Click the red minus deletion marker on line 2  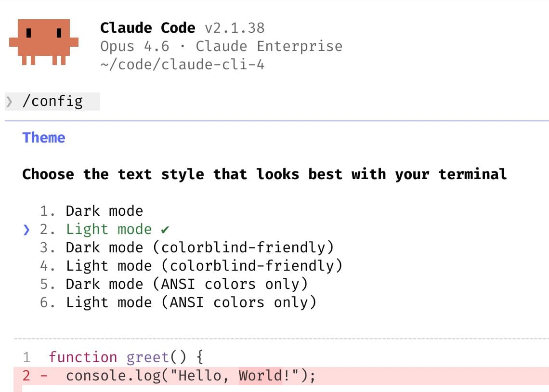tap(43, 376)
